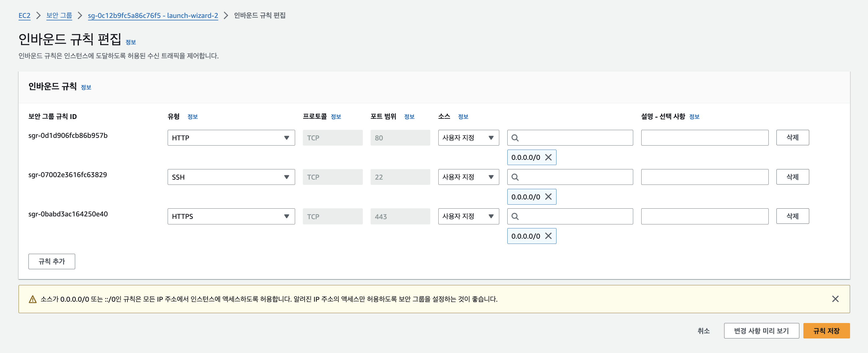This screenshot has height=353, width=868.
Task: Open the 보안 그룹 breadcrumb link
Action: (x=59, y=15)
